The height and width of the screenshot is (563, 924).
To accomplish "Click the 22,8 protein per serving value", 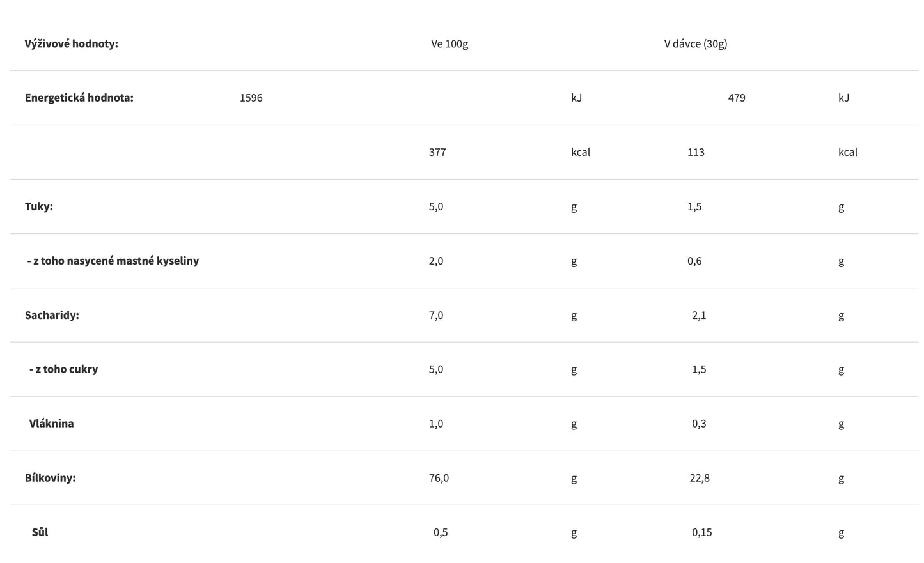I will [x=699, y=478].
